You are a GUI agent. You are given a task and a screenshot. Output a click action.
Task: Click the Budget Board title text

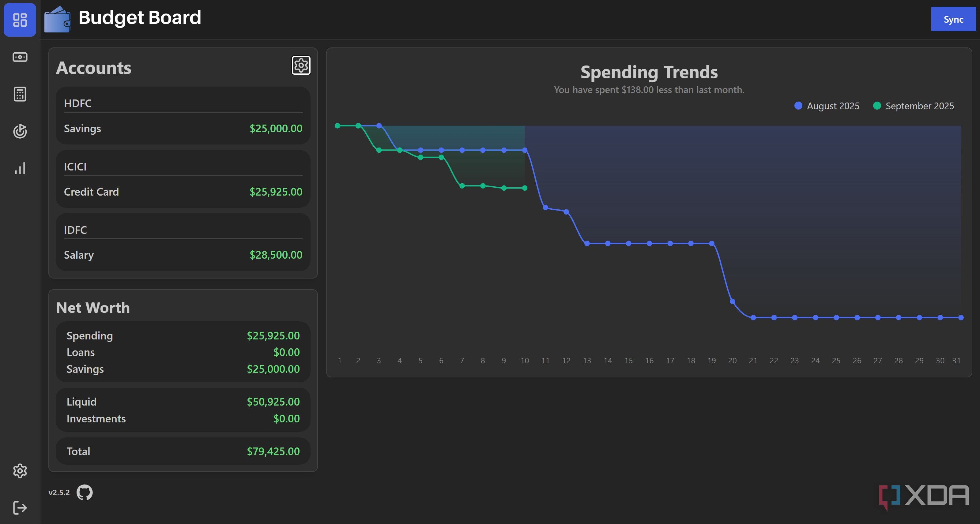point(140,17)
